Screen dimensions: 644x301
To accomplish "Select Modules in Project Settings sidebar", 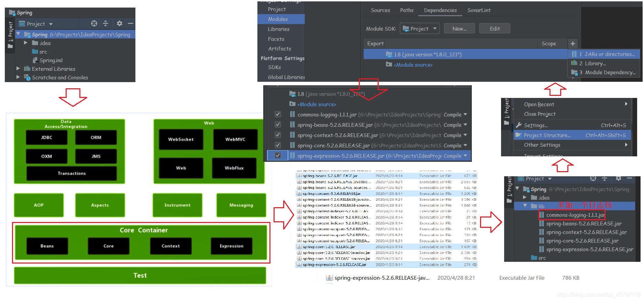I will pos(281,19).
